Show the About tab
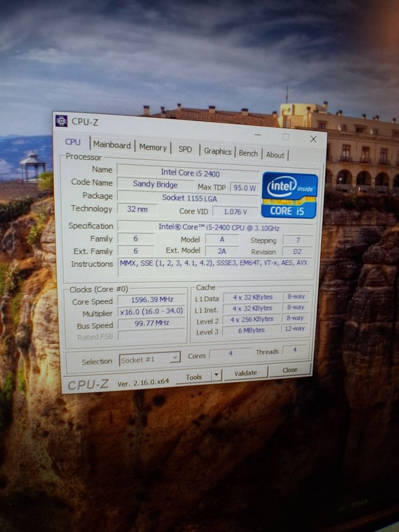 click(275, 155)
